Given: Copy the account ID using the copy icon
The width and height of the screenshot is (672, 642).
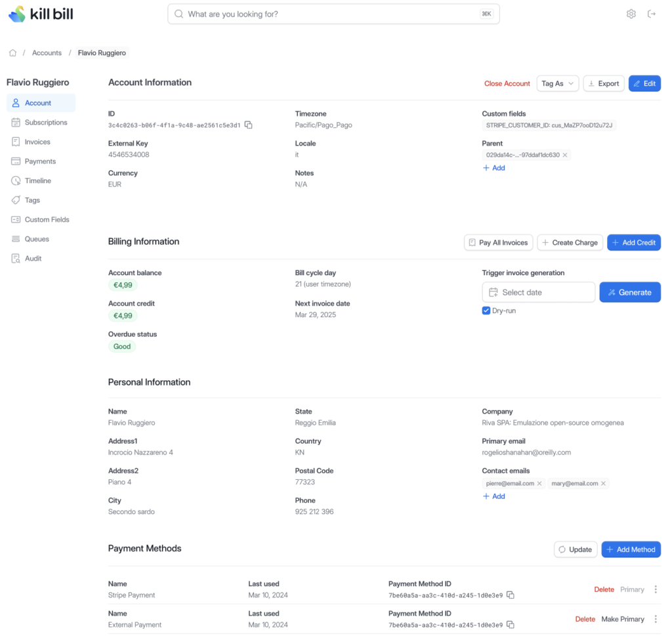Looking at the screenshot, I should click(248, 125).
